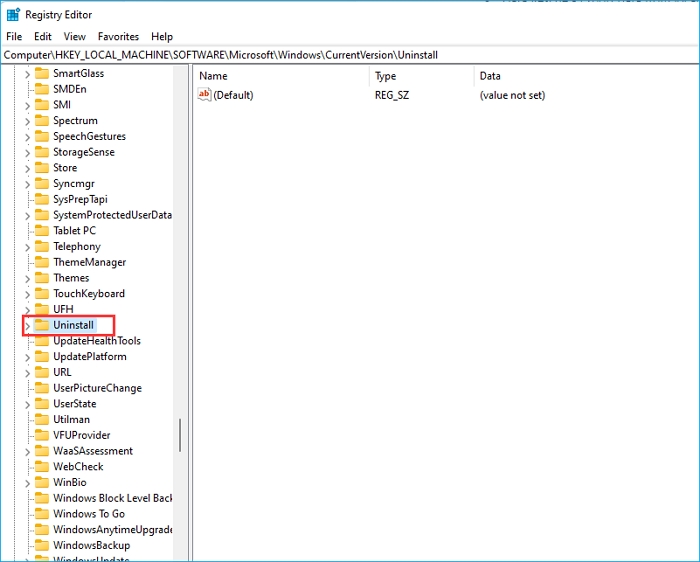This screenshot has height=562, width=700.
Task: Click the SmartGlass folder icon
Action: (42, 73)
